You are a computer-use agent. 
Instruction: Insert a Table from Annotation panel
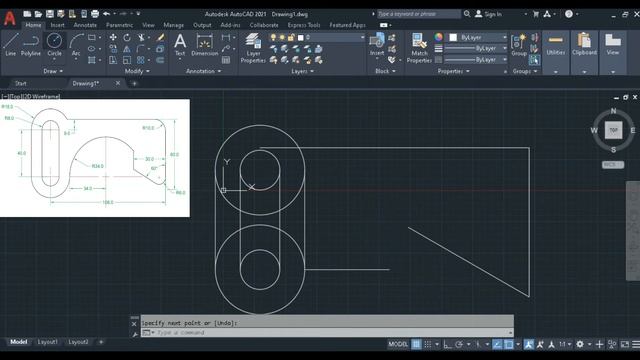(x=226, y=60)
